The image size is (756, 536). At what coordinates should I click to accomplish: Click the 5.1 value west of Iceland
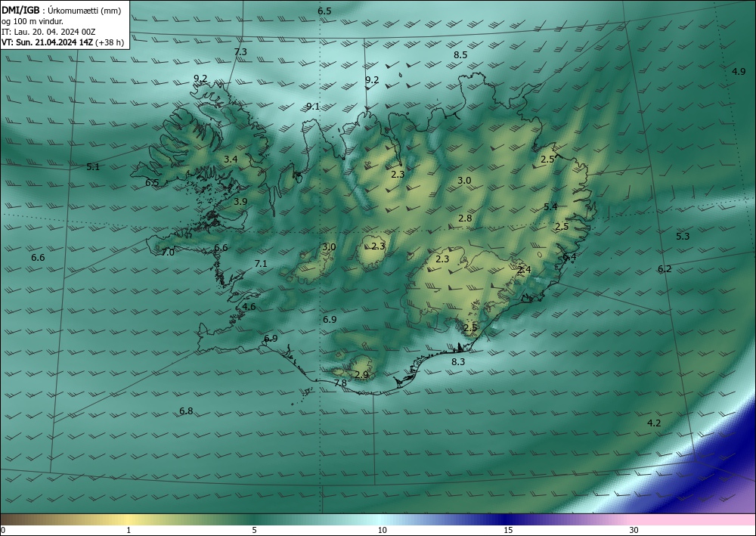pyautogui.click(x=93, y=167)
